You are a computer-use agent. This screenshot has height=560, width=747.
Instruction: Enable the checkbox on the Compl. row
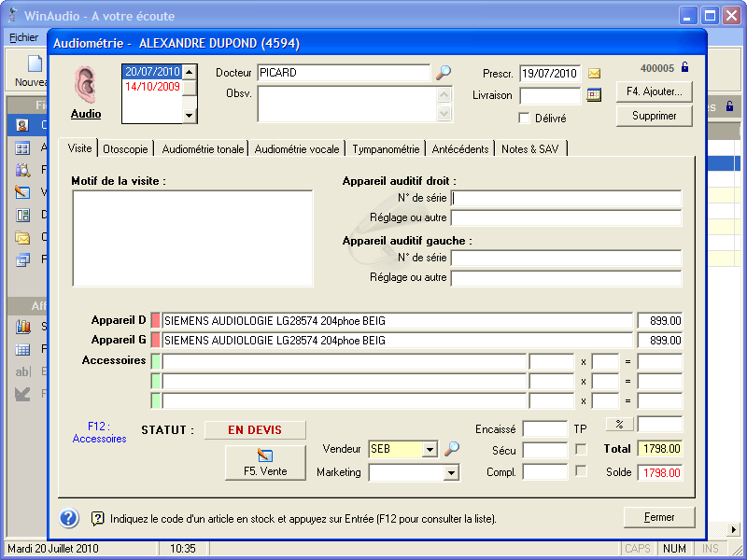tap(581, 471)
